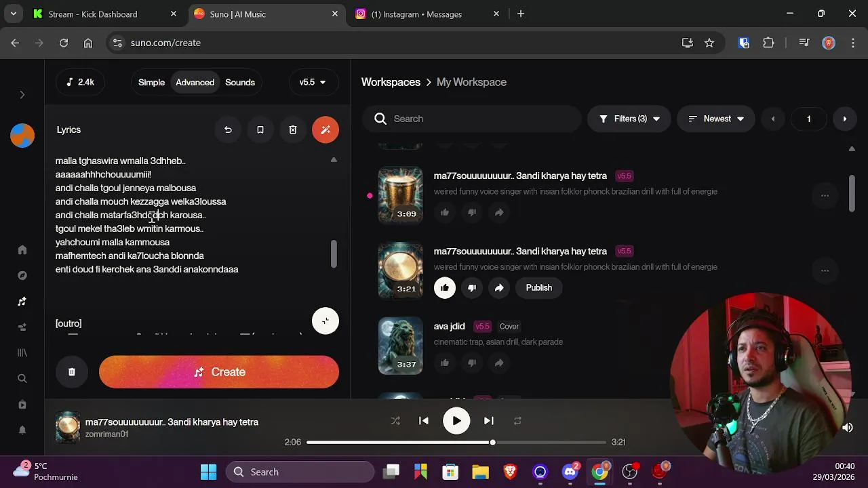
Task: Play the current song in player bar
Action: click(x=456, y=421)
